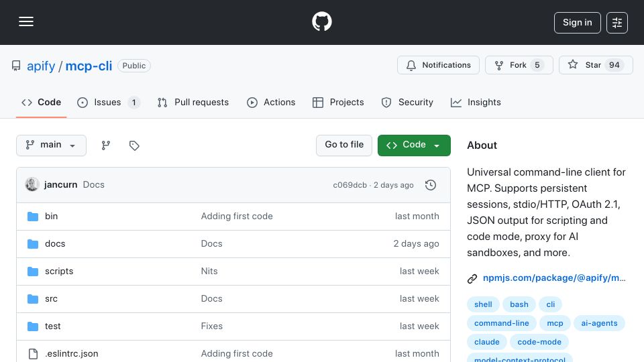The image size is (644, 362).
Task: Open the Nits commit for scripts
Action: coord(209,271)
